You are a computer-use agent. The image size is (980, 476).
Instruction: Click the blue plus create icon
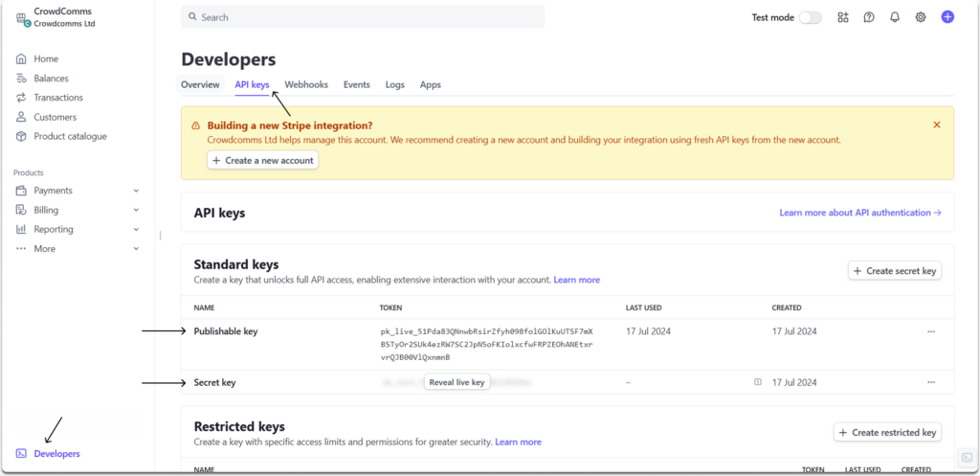[x=947, y=17]
